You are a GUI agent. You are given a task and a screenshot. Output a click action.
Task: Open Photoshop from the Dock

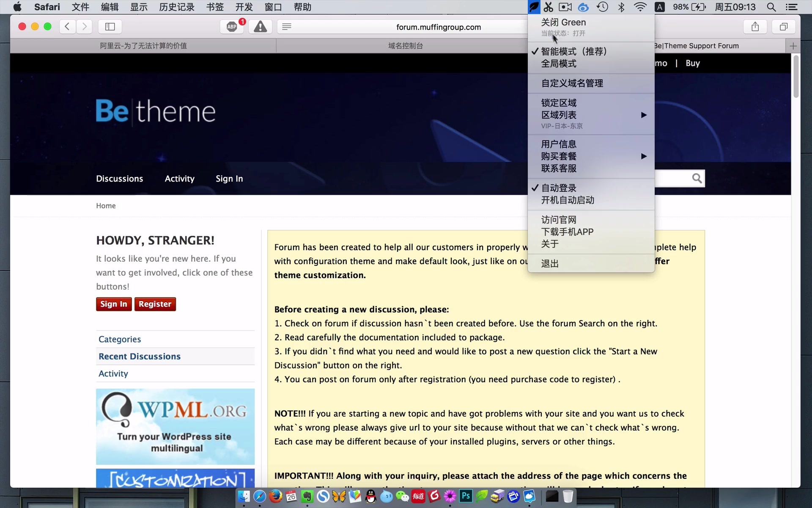pyautogui.click(x=466, y=496)
